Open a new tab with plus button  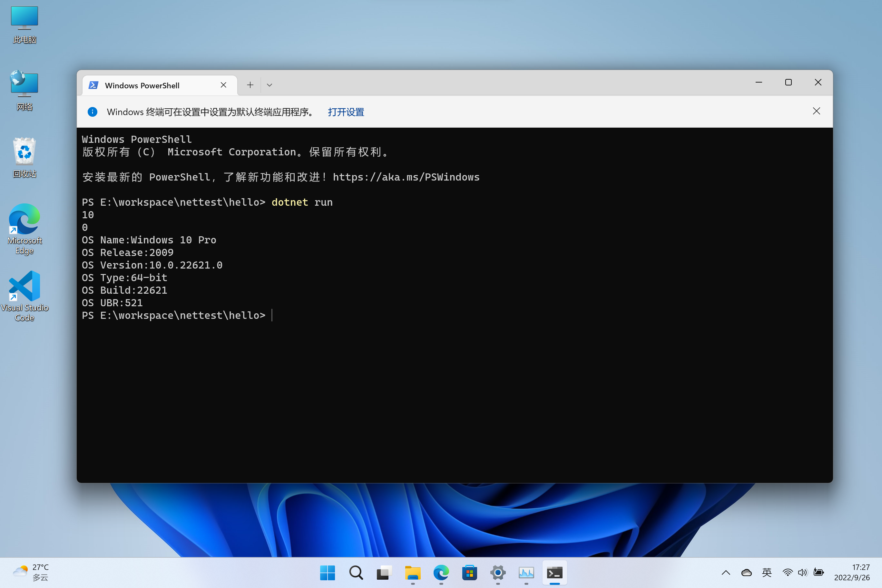coord(250,85)
